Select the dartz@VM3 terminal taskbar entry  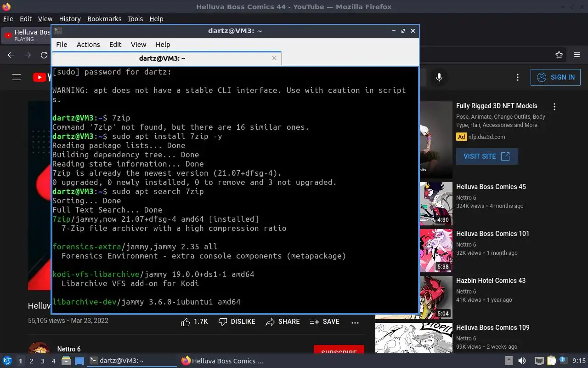[x=132, y=361]
